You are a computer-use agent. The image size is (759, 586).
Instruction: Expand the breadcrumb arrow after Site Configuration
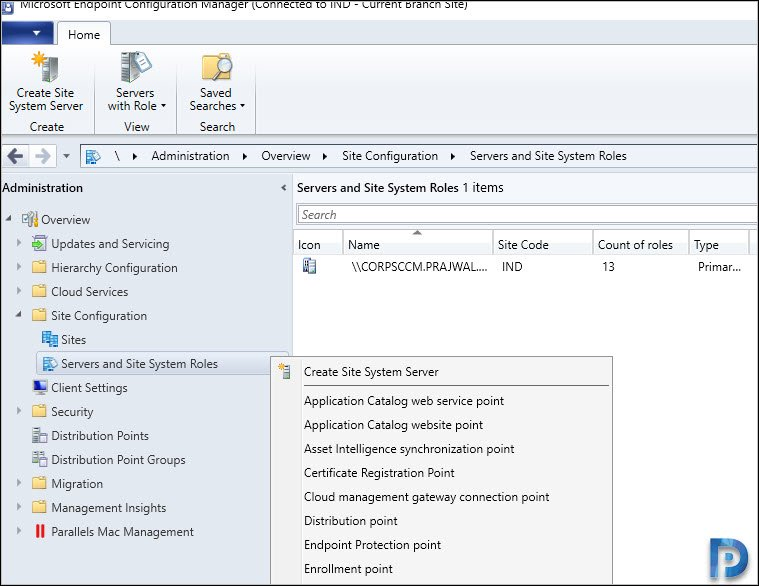[x=453, y=156]
